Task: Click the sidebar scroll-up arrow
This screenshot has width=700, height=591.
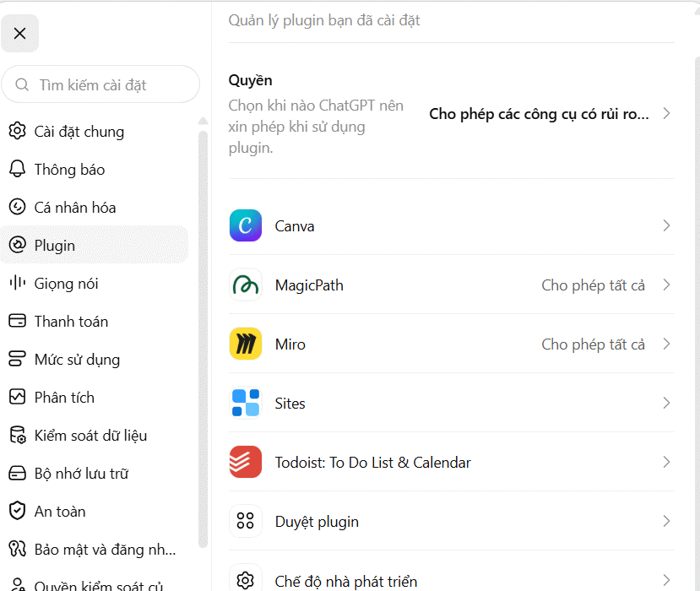Action: pos(203,121)
